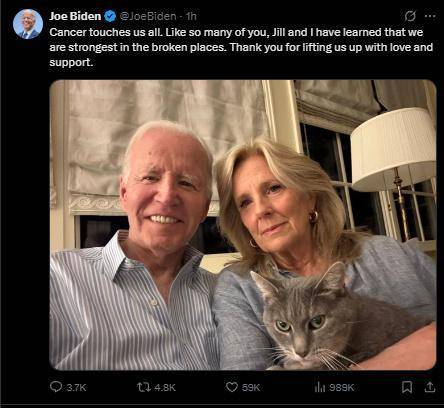Open the @JoeBiden handle link

pos(148,16)
